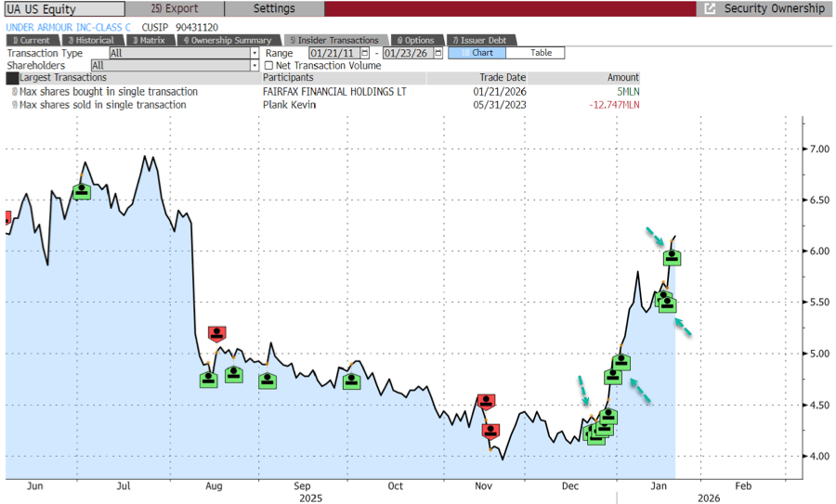Select the topmost green buy marker in January
This screenshot has width=836, height=504.
pos(673,257)
